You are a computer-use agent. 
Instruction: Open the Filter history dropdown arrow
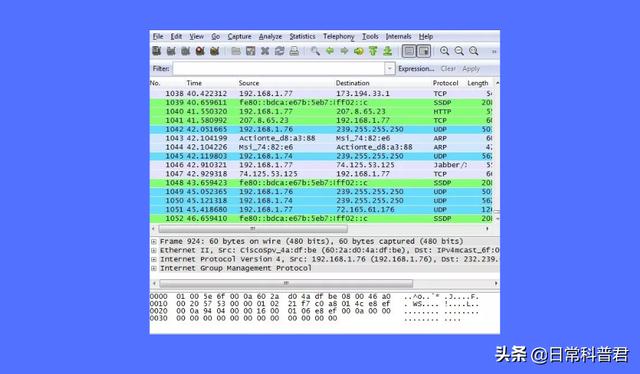[390, 69]
